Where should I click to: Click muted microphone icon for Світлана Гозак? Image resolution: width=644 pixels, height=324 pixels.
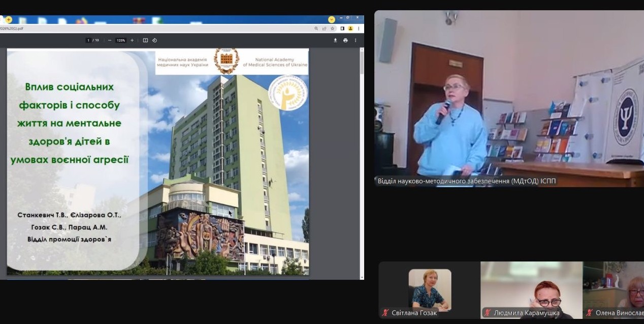pyautogui.click(x=386, y=313)
